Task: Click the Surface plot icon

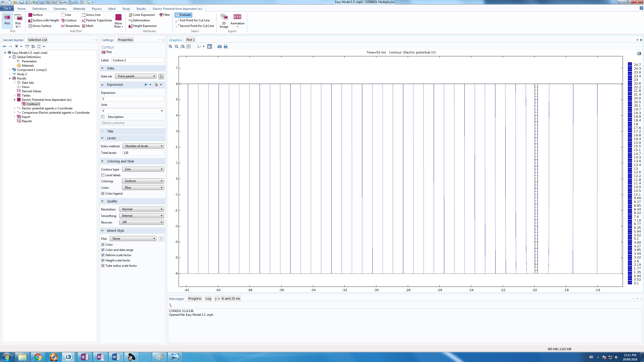Action: 30,15
